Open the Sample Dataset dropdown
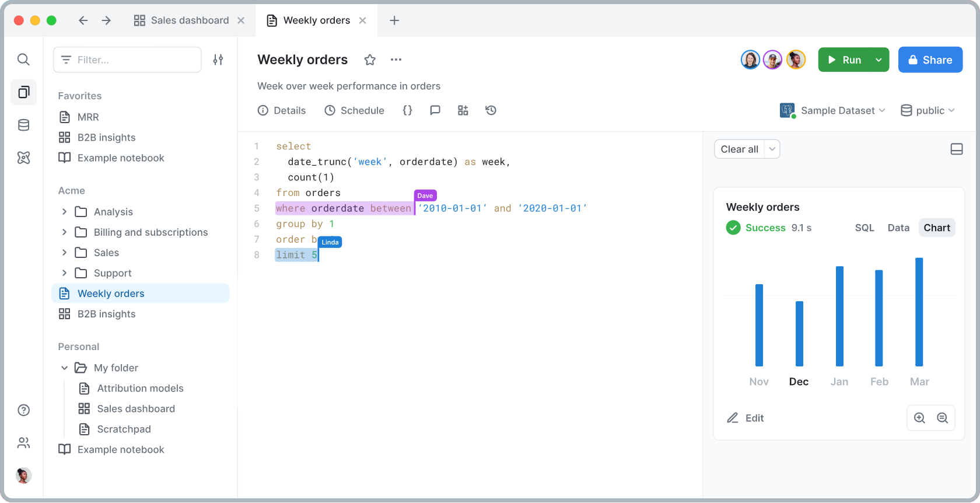 833,110
